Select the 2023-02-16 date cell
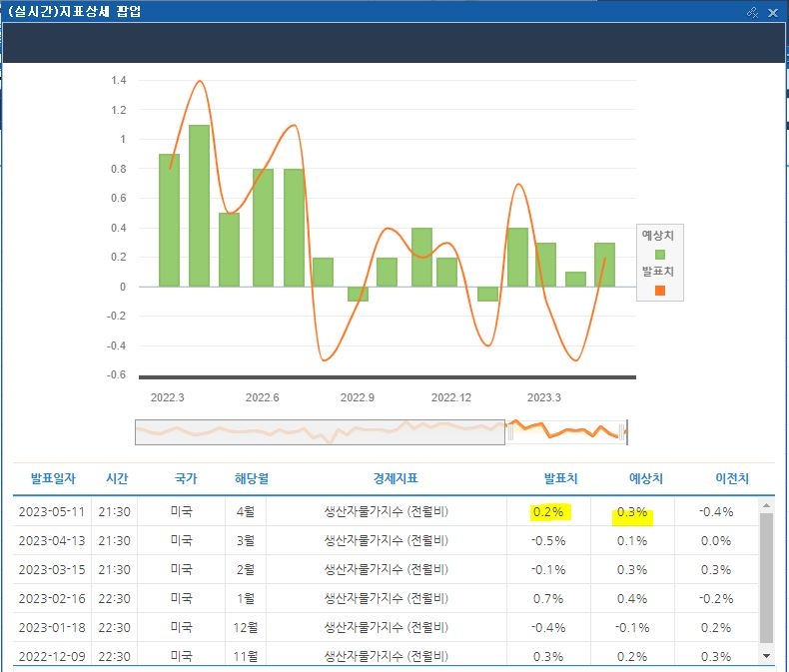This screenshot has height=672, width=789. point(52,598)
